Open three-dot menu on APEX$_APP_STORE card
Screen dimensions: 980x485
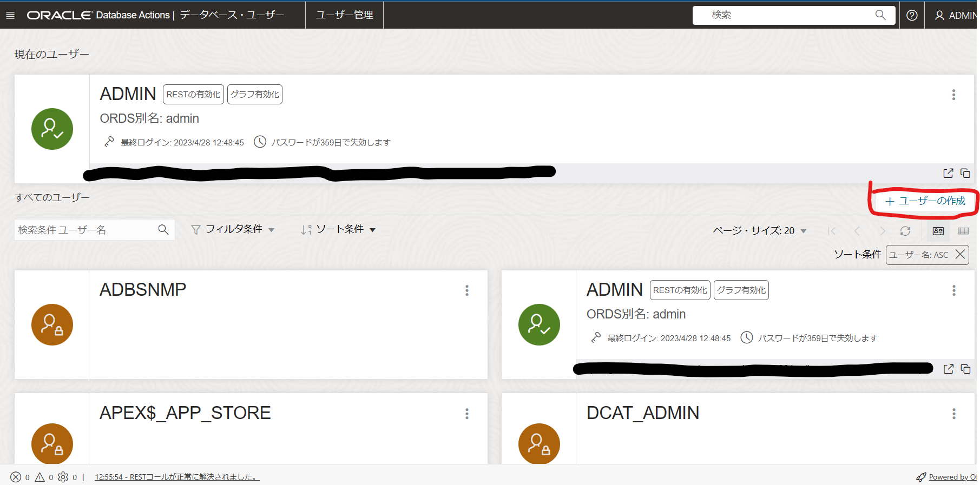click(466, 414)
